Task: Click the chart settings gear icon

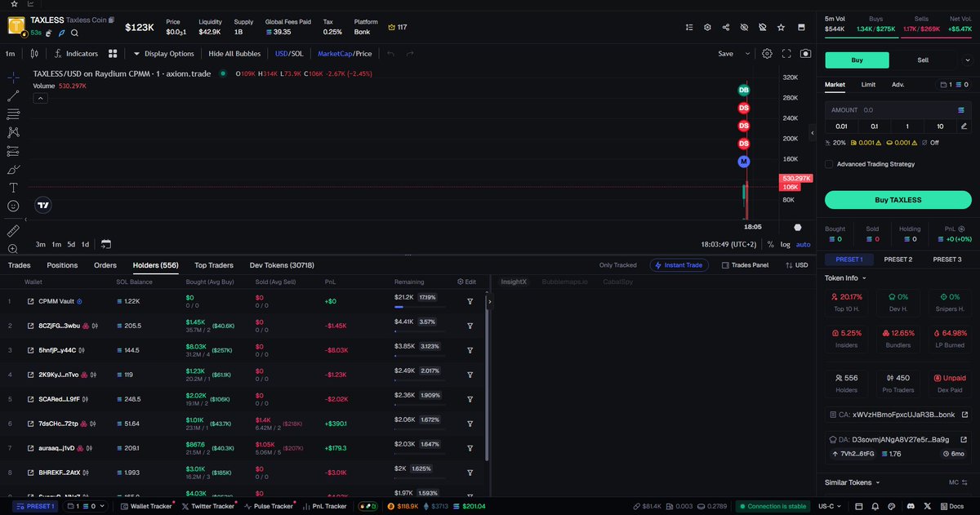Action: click(x=767, y=54)
